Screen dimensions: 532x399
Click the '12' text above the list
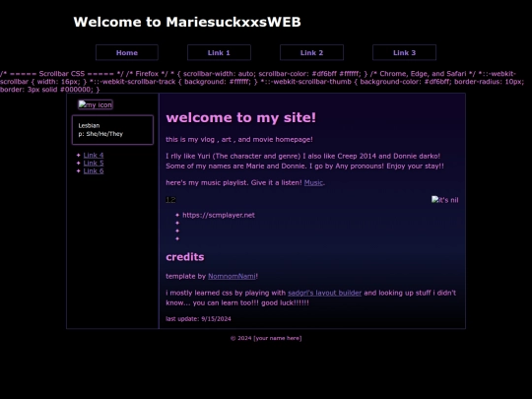tap(170, 200)
